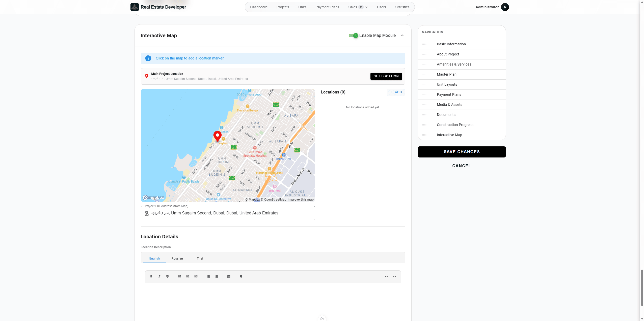Switch to the Thai language tab

click(200, 258)
